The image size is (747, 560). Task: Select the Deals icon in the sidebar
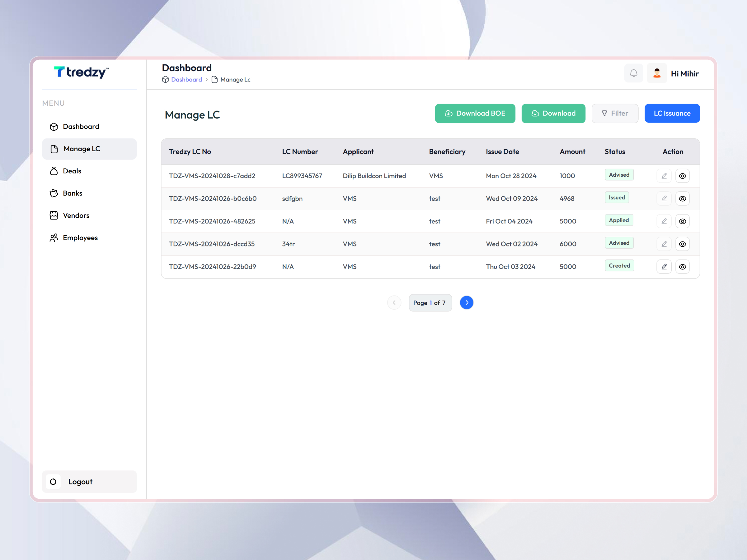coord(54,171)
